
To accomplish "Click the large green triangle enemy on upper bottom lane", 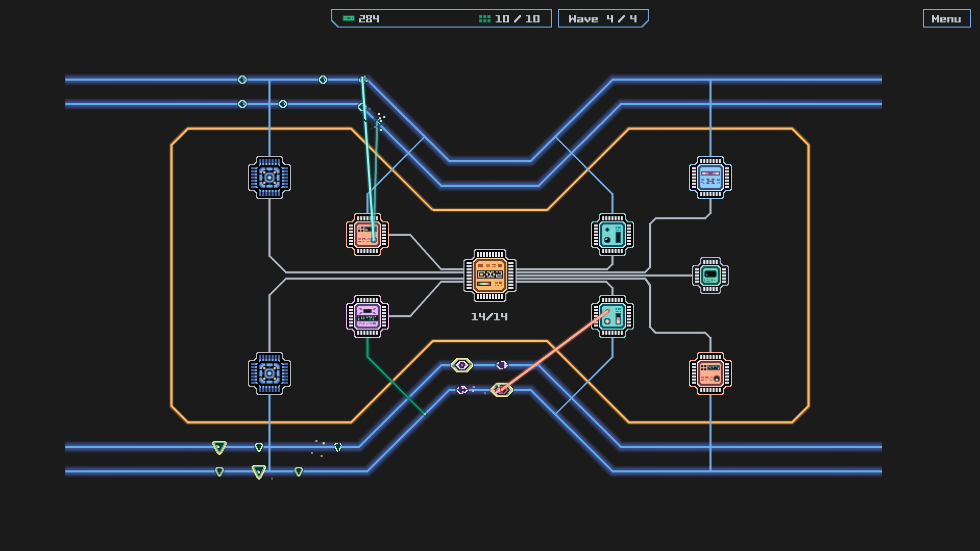I will pyautogui.click(x=219, y=447).
